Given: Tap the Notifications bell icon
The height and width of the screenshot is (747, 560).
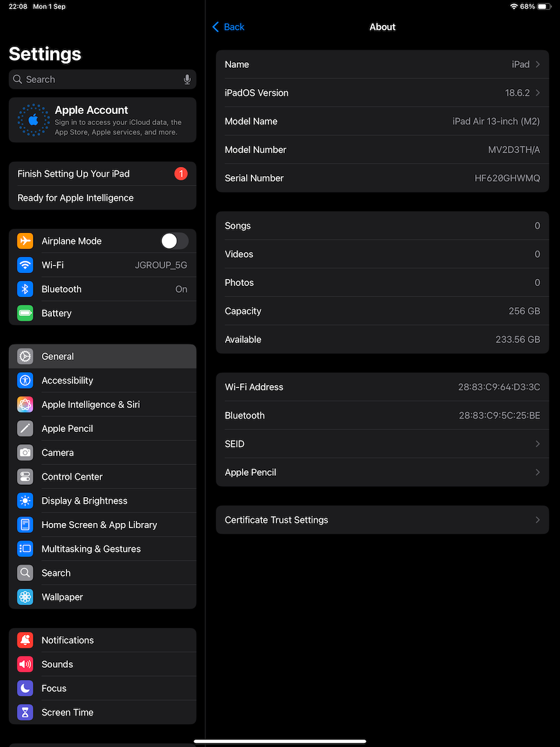Looking at the screenshot, I should [x=25, y=640].
